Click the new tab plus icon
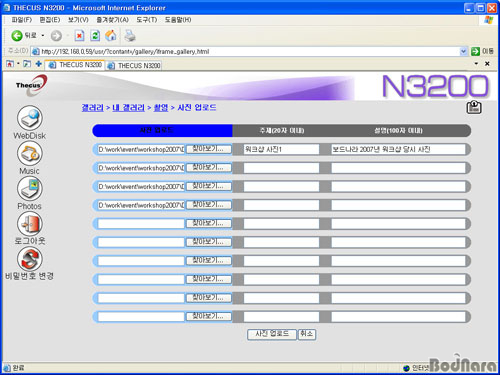This screenshot has width=500, height=375. coord(38,64)
